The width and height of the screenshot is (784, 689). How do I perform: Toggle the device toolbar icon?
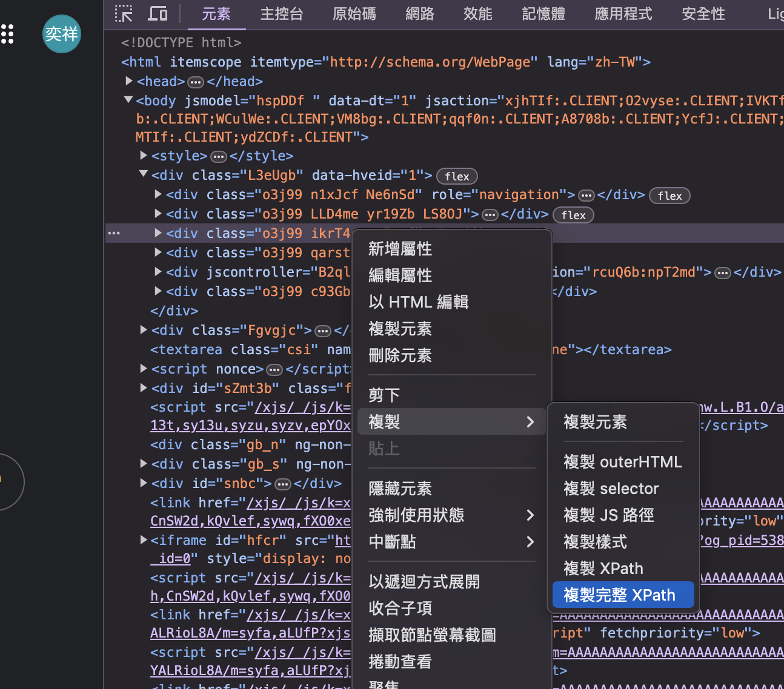click(158, 13)
